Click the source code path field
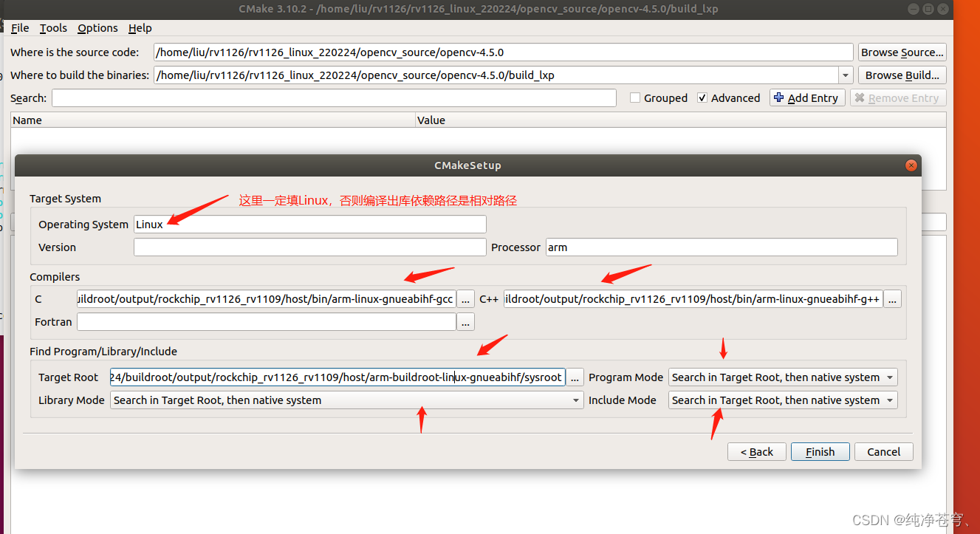The width and height of the screenshot is (980, 534). pos(503,52)
